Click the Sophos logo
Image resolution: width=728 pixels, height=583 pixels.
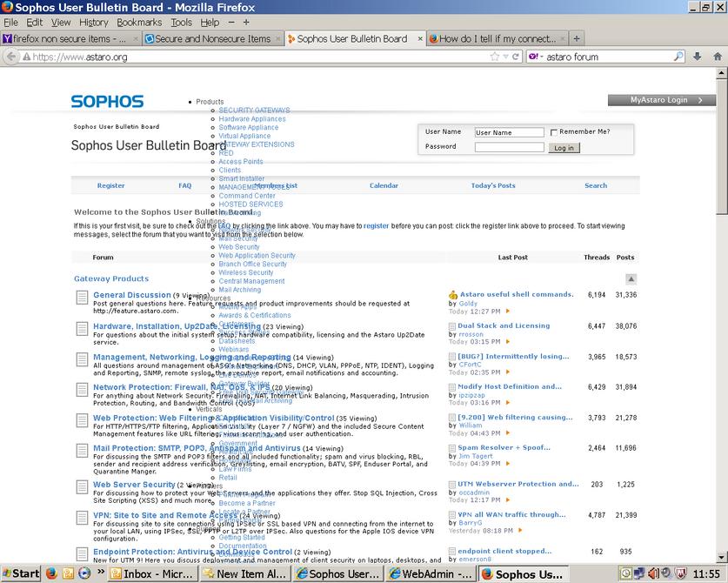(107, 101)
